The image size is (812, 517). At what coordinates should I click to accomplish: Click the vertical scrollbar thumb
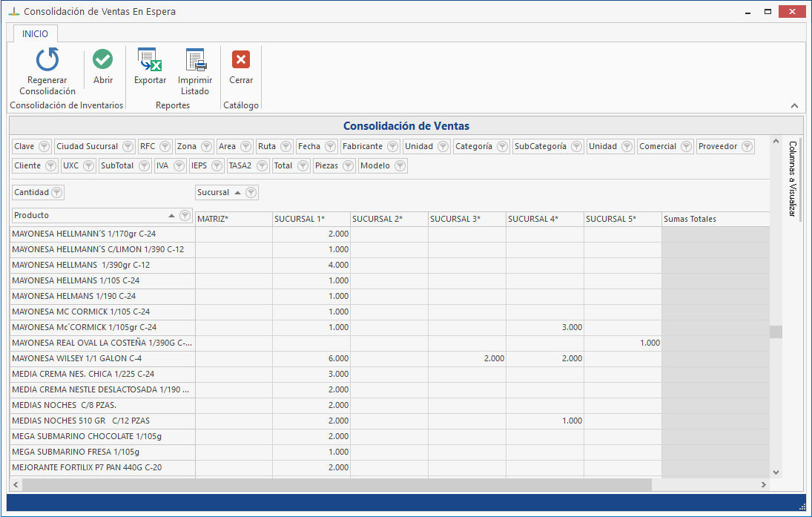coord(776,332)
